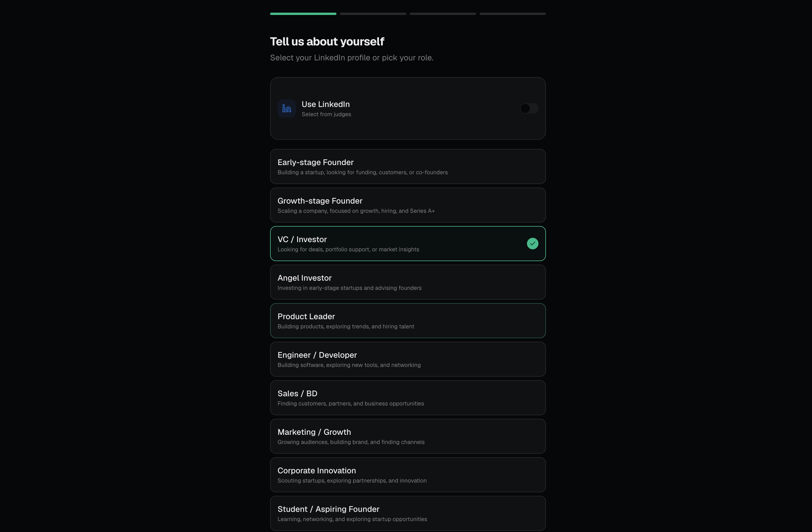Deselect the VC / Investor role card
Screen dimensions: 812x532
click(x=408, y=244)
